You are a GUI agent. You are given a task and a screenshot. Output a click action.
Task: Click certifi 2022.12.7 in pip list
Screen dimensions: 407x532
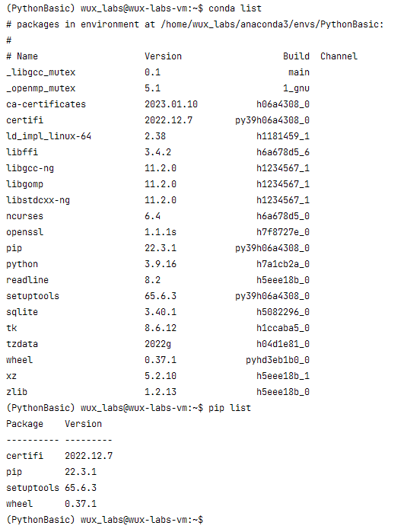coord(59,456)
